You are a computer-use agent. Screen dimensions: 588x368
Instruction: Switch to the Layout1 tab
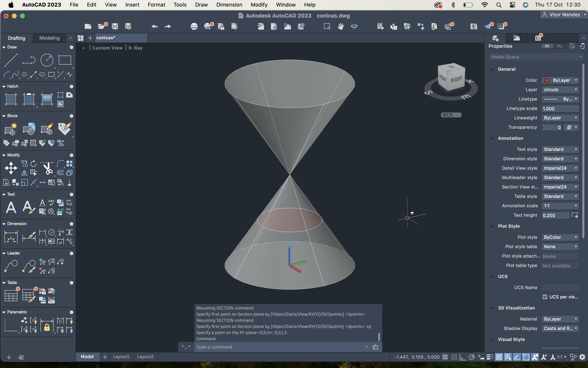point(121,357)
